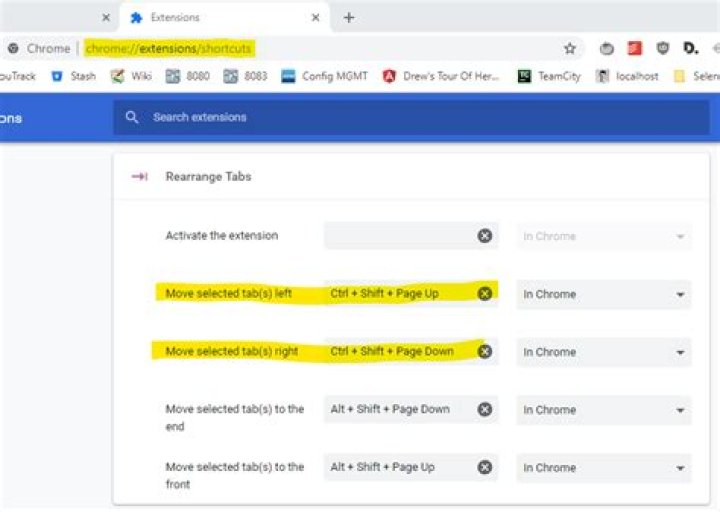Open the round gray extension icon
720x512 pixels.
pos(607,48)
